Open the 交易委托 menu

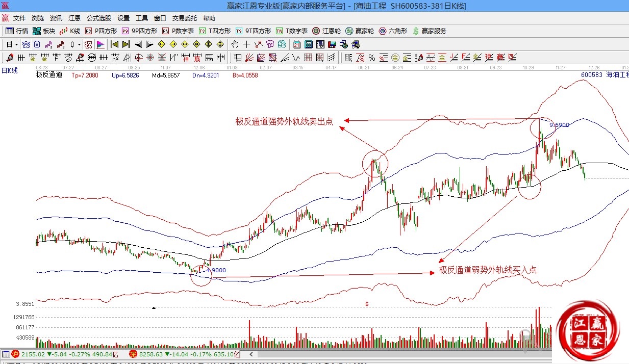[x=185, y=18]
